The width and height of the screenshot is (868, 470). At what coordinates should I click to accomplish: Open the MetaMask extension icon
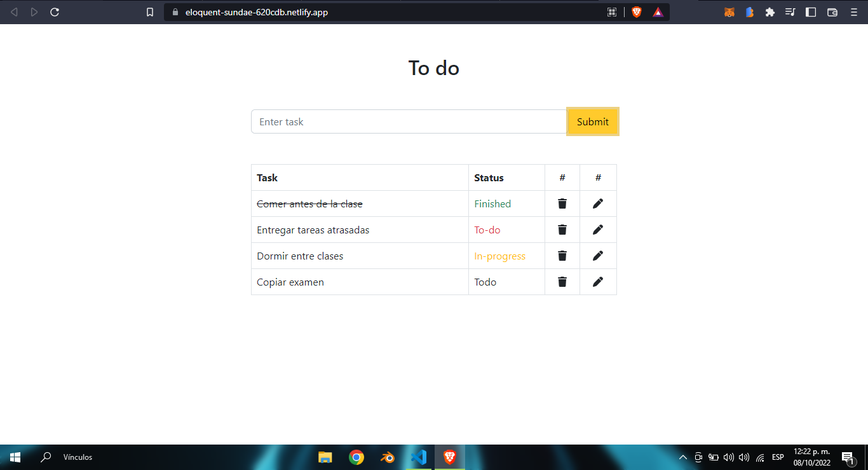click(729, 11)
